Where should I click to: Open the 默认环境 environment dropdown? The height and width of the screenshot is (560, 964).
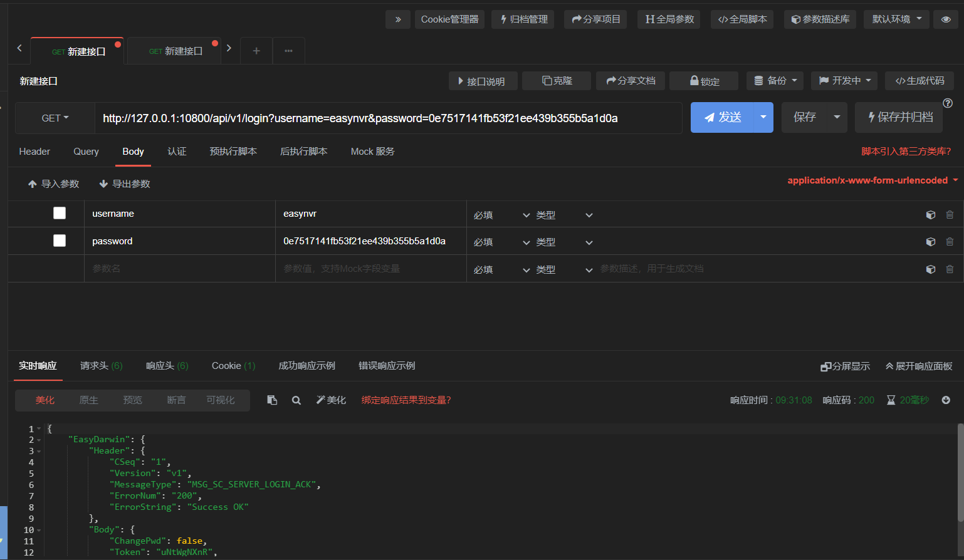pos(896,19)
